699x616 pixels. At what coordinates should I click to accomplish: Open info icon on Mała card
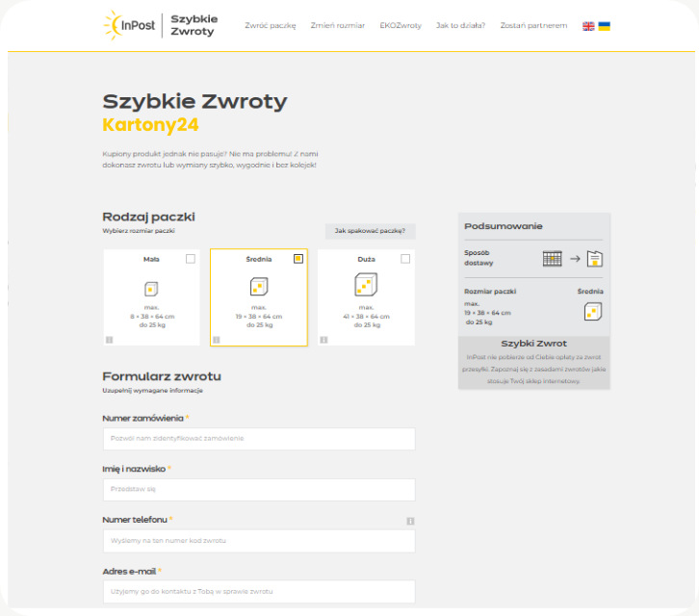coord(109,340)
